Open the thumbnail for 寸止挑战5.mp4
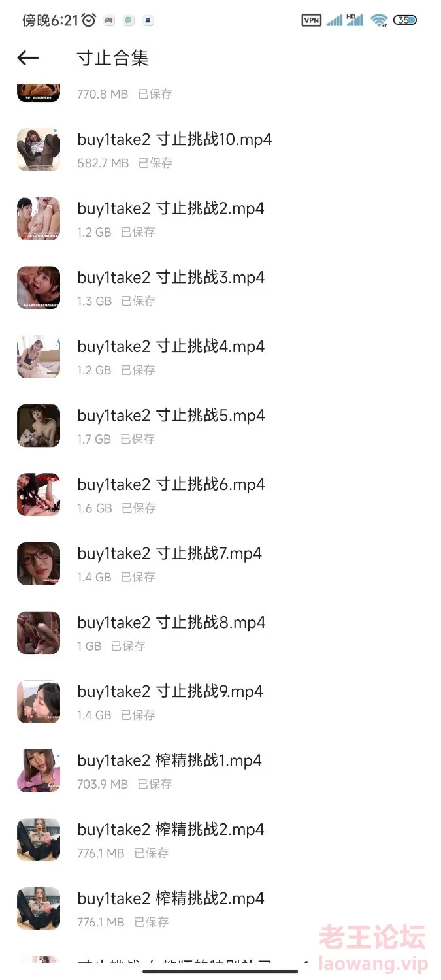The height and width of the screenshot is (980, 441). (x=39, y=425)
